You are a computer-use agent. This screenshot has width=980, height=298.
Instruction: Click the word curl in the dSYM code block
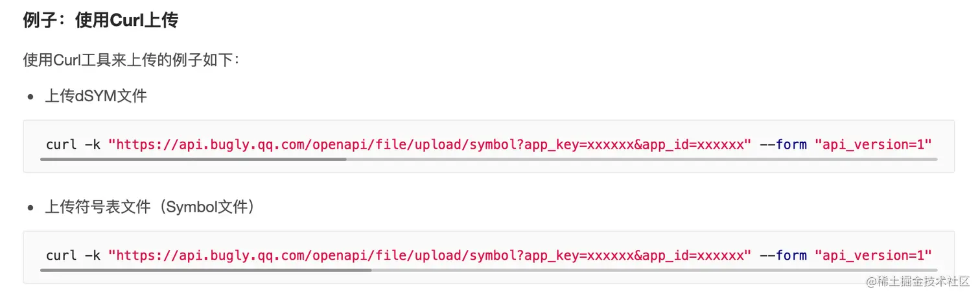[x=62, y=144]
